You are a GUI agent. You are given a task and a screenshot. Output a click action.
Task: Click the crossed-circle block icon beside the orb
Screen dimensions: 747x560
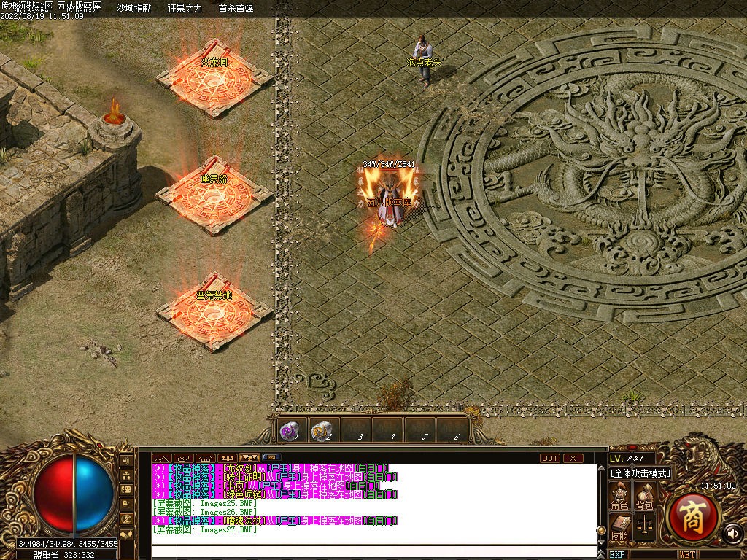click(127, 518)
